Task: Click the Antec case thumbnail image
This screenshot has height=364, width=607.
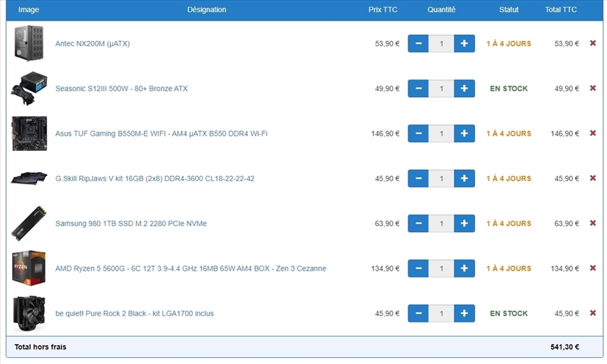Action: [x=29, y=43]
